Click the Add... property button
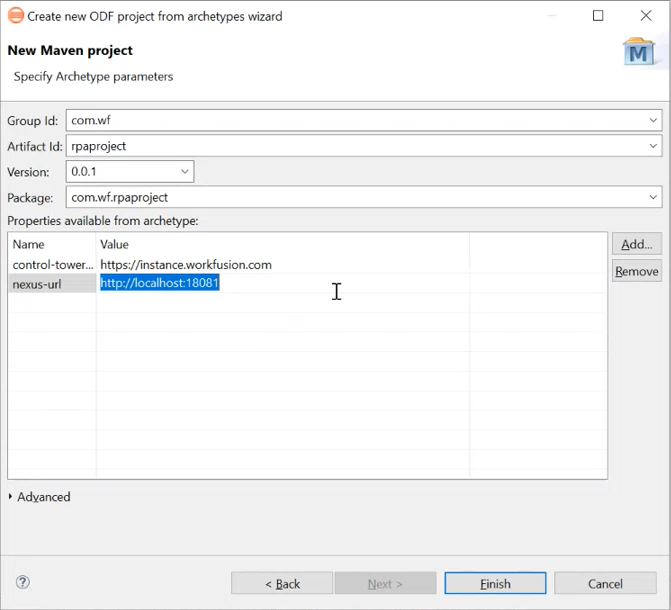Viewport: 671px width, 610px height. click(637, 244)
